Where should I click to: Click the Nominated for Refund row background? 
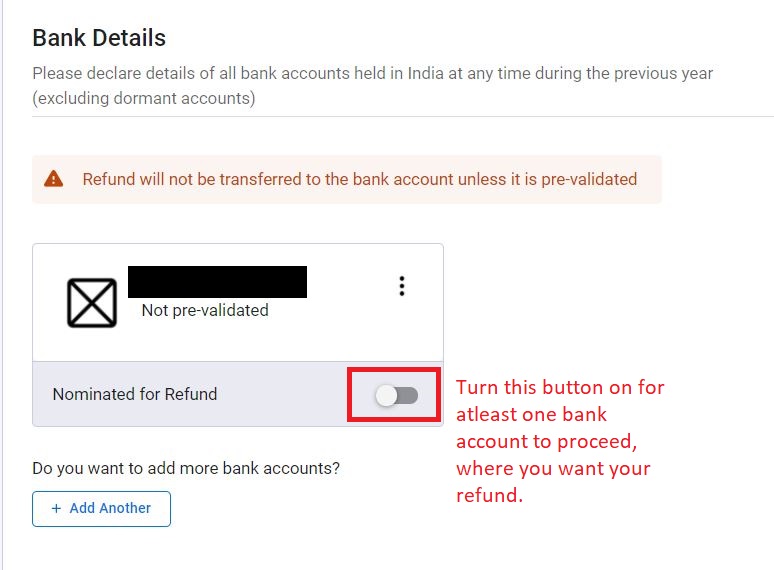pos(238,394)
